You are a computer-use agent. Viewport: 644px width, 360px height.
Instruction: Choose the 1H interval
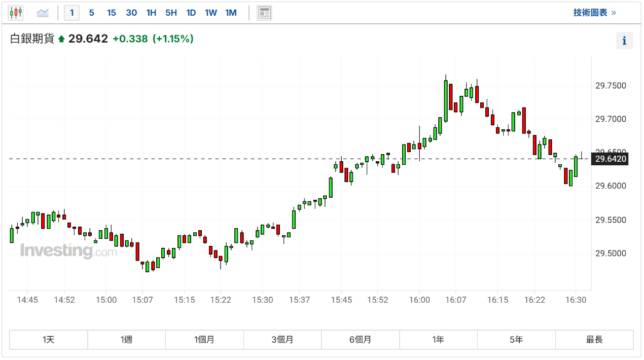point(151,13)
